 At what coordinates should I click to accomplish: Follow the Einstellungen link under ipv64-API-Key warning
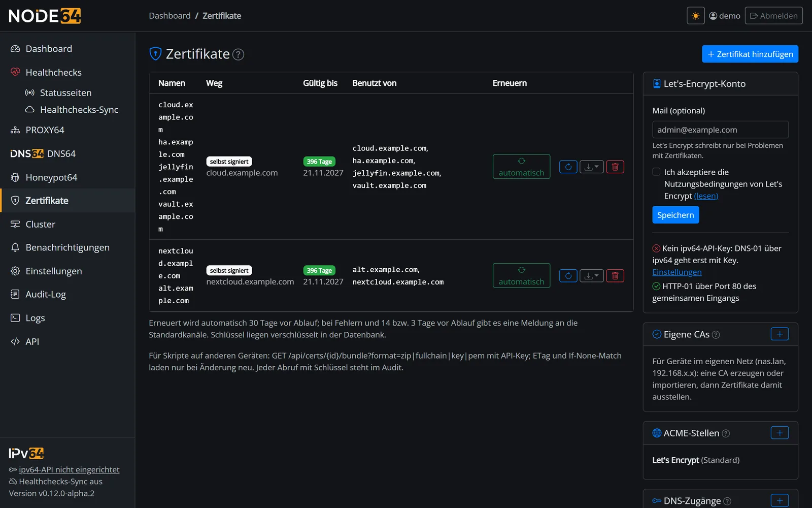point(677,272)
